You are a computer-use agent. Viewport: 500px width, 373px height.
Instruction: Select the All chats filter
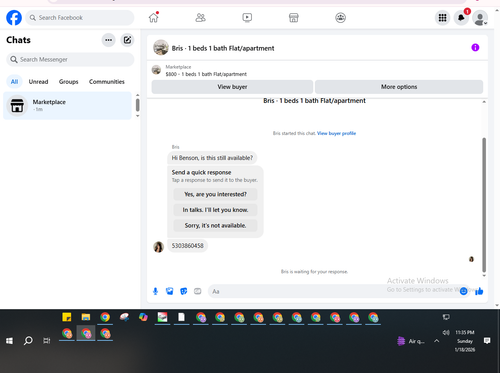14,82
